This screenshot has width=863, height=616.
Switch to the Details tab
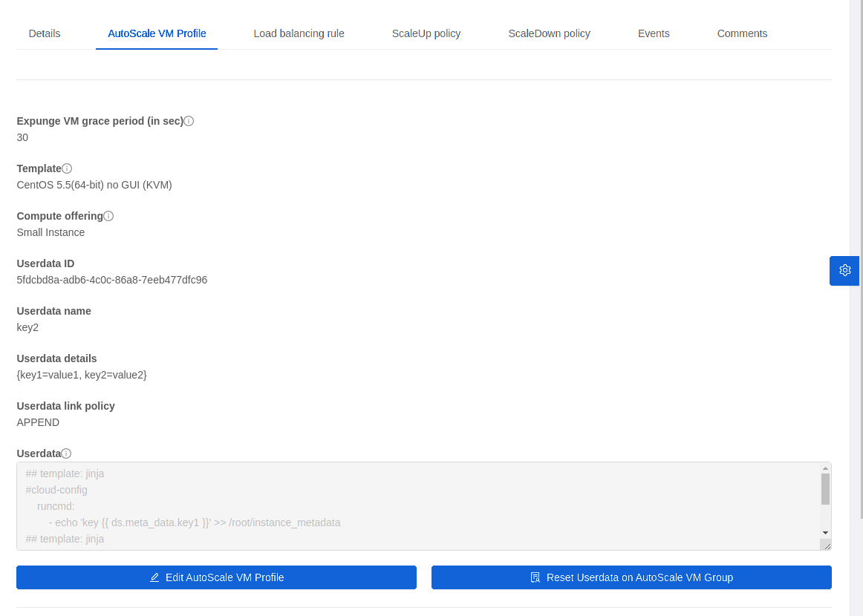44,33
